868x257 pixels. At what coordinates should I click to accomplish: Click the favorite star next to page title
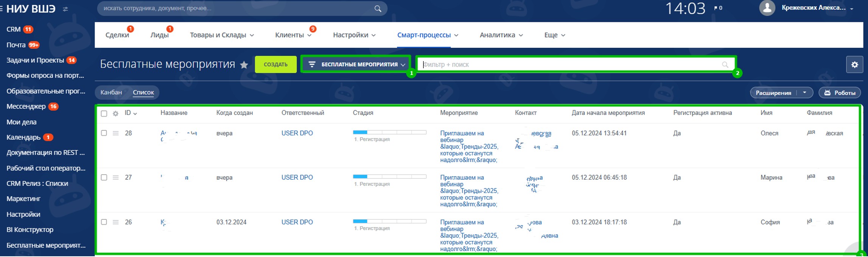(244, 65)
